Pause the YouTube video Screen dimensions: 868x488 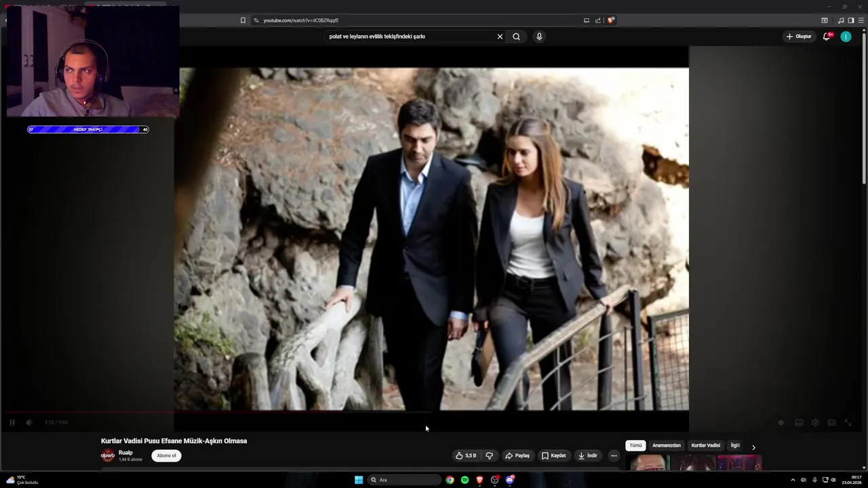(x=12, y=422)
